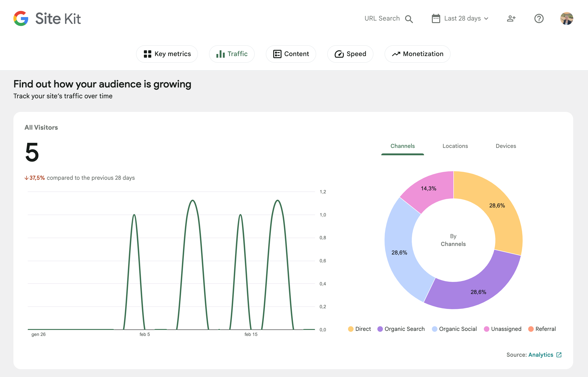Switch to the Locations chart tab
This screenshot has width=588, height=377.
point(455,146)
